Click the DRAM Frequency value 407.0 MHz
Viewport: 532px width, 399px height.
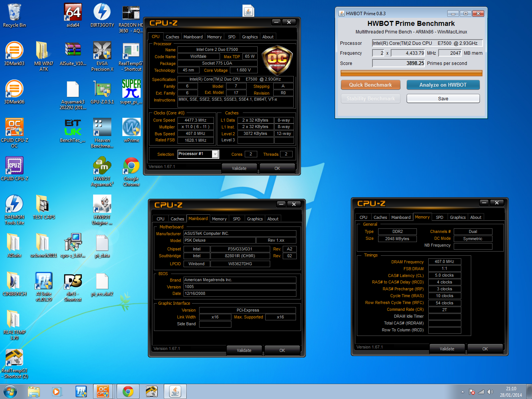click(445, 261)
